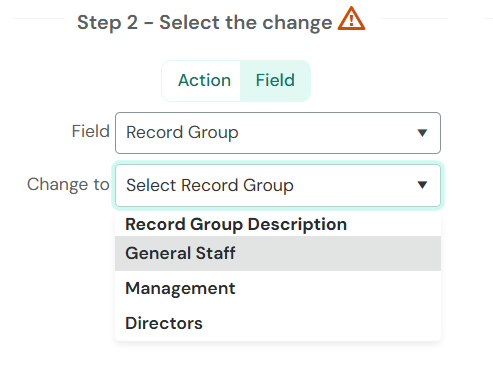Click the Select Record Group placeholder text
Screen dimensions: 493x372
coord(210,185)
